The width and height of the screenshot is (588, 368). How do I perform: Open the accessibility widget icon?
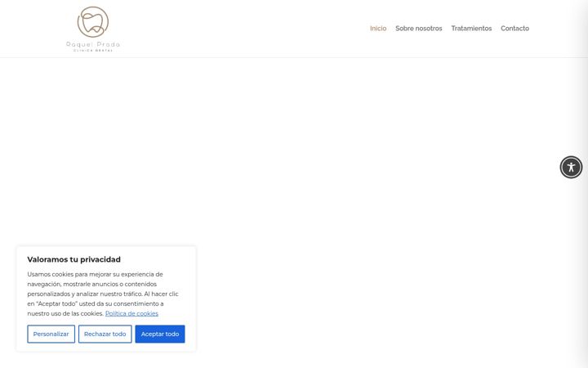tap(571, 167)
